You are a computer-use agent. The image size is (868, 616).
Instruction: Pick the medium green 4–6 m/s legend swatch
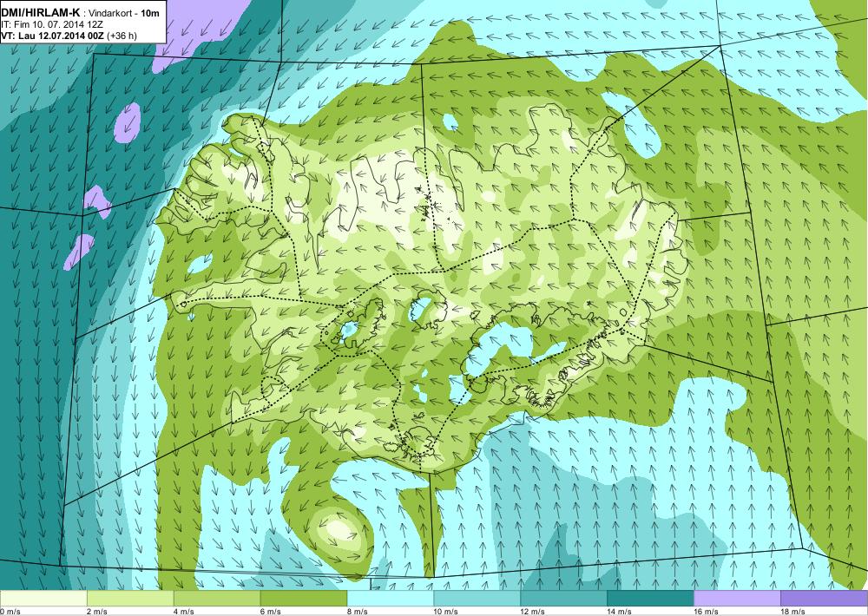pos(217,599)
